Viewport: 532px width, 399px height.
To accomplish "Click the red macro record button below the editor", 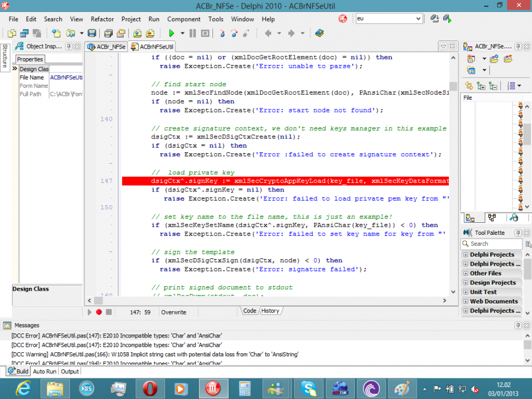I will [x=99, y=312].
